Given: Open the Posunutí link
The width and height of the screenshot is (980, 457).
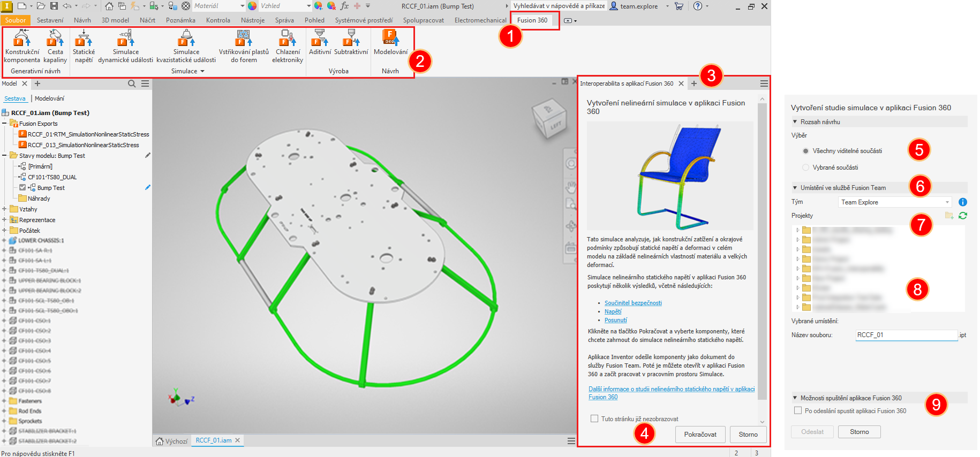Looking at the screenshot, I should pos(615,320).
